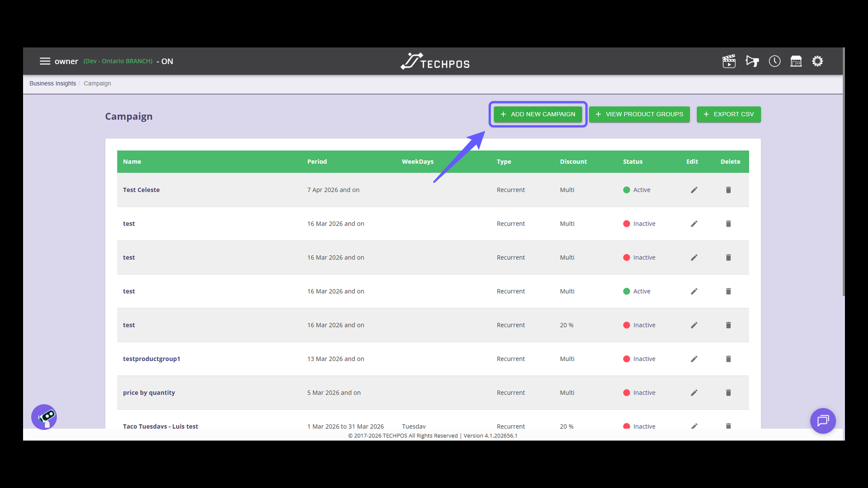Click Inactive status of price by quantity
Image resolution: width=868 pixels, height=488 pixels.
click(639, 393)
